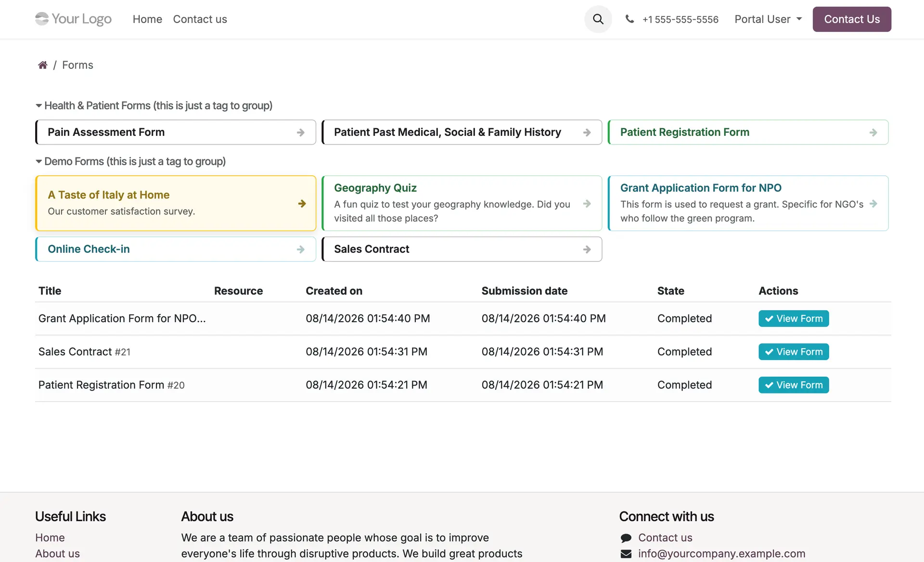Viewport: 924px width, 562px height.
Task: Open Home in the top navigation
Action: [x=147, y=19]
